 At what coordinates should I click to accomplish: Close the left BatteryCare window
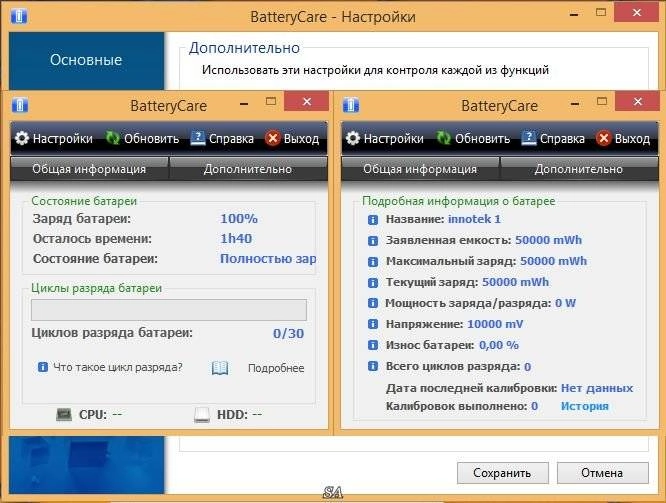307,101
